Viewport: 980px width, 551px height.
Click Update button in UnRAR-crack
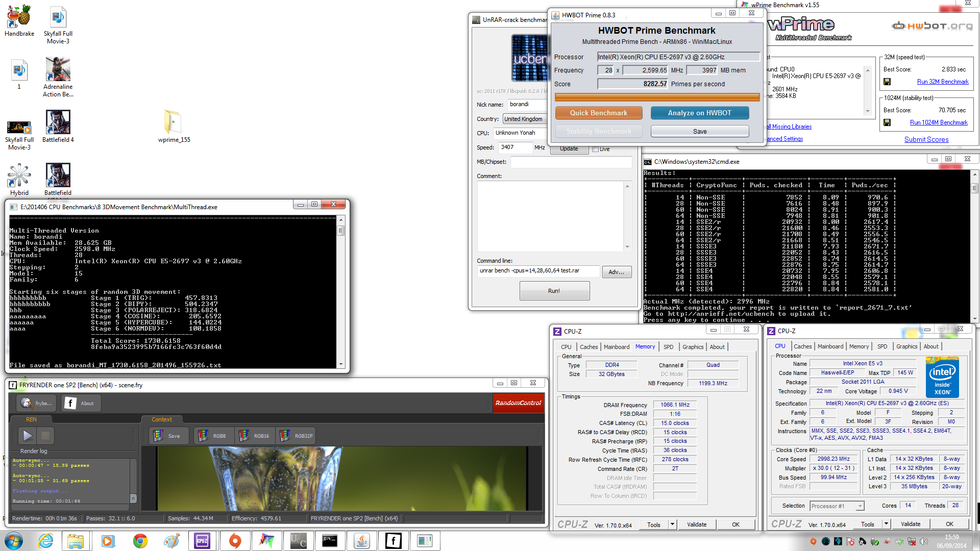569,148
